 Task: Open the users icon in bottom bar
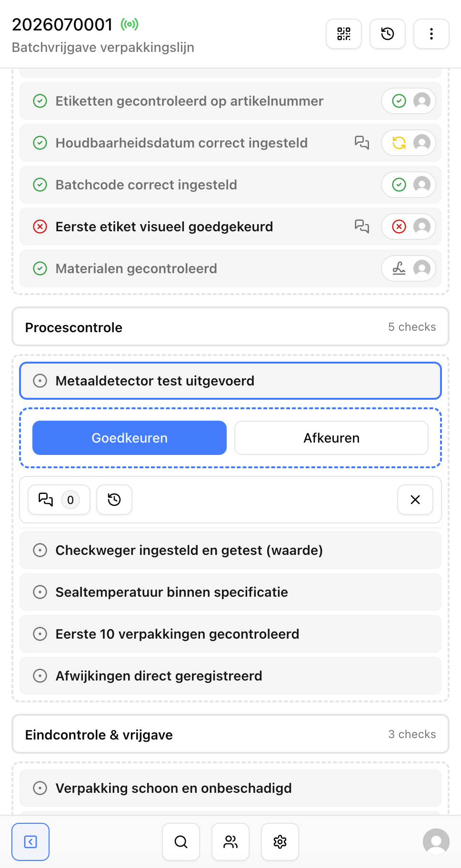230,842
